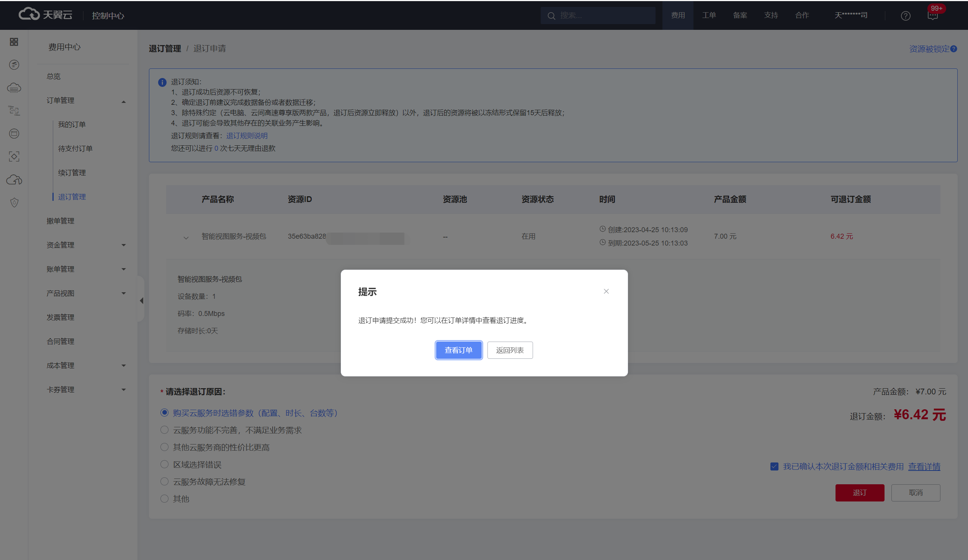Click the 查看订单 button
The image size is (968, 560).
pyautogui.click(x=458, y=350)
